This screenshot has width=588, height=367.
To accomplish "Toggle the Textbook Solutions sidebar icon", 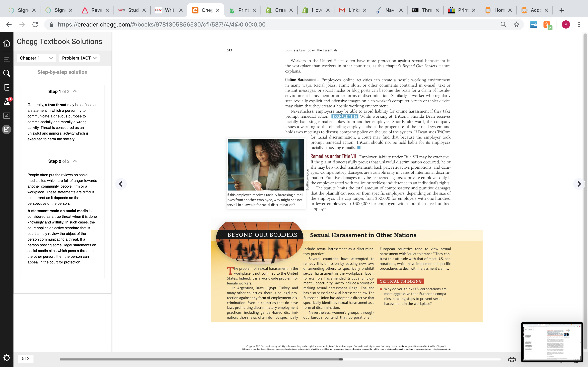I will point(7,129).
